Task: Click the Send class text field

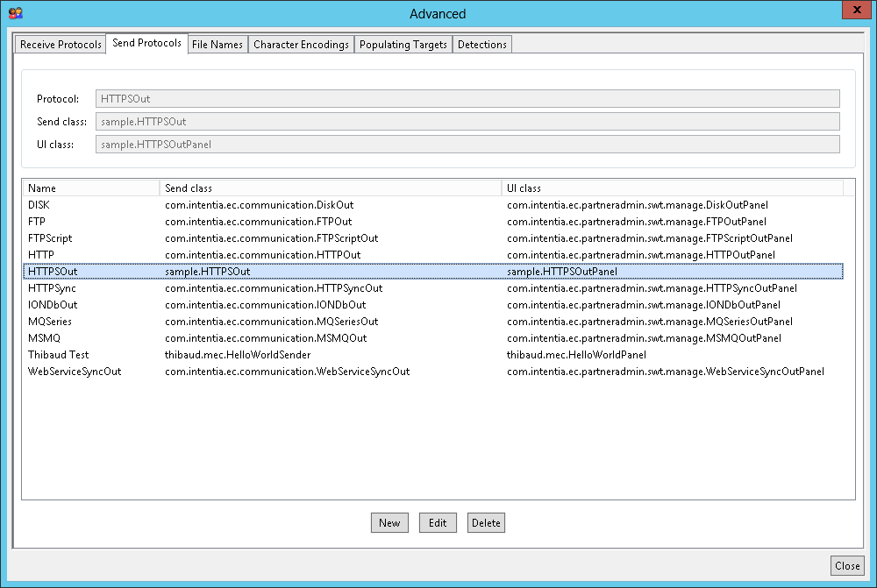Action: coord(467,122)
